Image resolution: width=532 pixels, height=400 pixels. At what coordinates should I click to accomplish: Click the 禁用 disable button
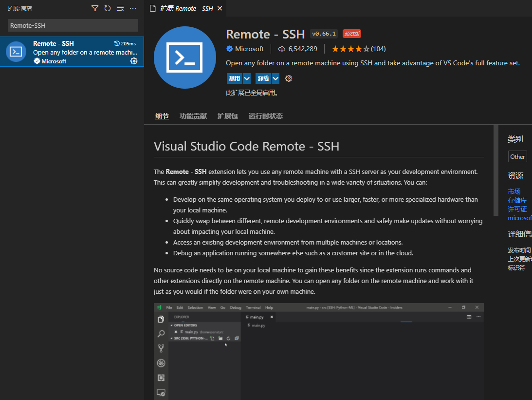click(x=235, y=78)
